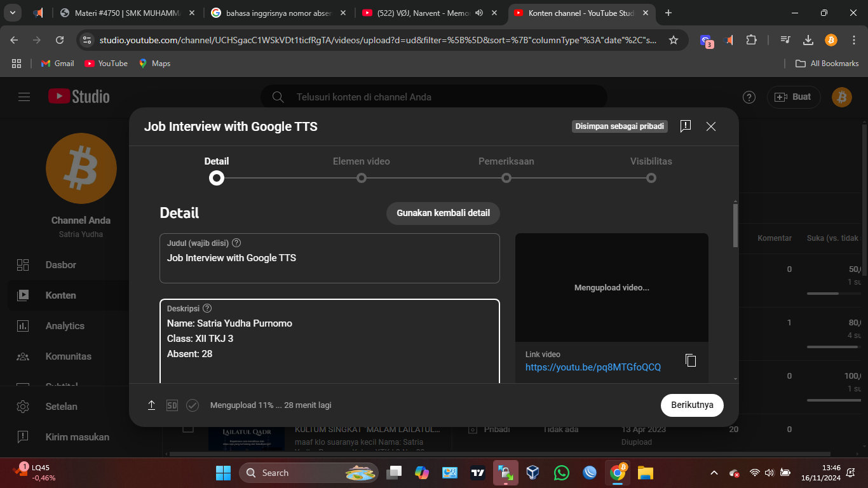Viewport: 868px width, 488px height.
Task: Click the Buat create button
Action: coord(794,97)
